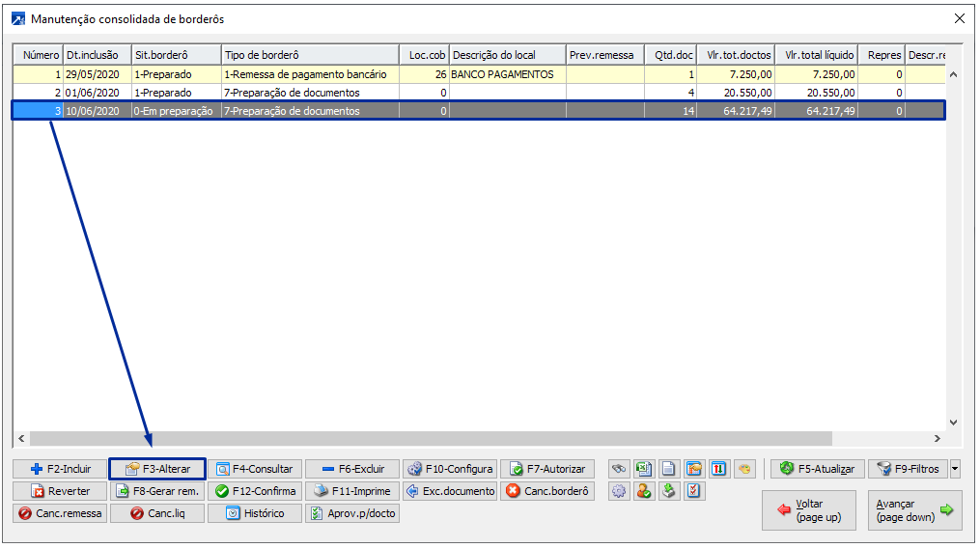980x548 pixels.
Task: Expand the dropdown arrow beside F9-Filtros
Action: pyautogui.click(x=955, y=469)
